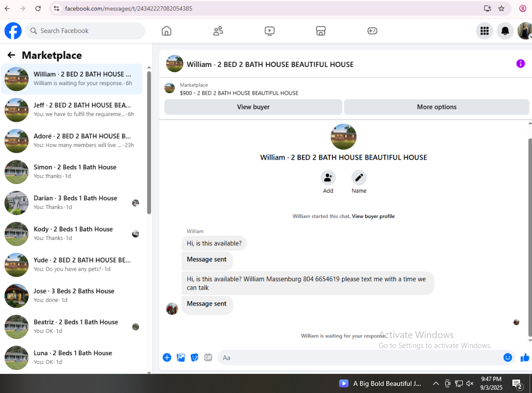This screenshot has height=393, width=532.
Task: Click the muted volume icon in taskbar
Action: click(x=470, y=383)
